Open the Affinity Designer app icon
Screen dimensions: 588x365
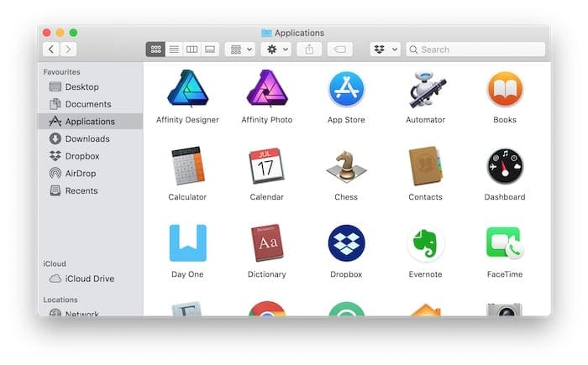(187, 89)
